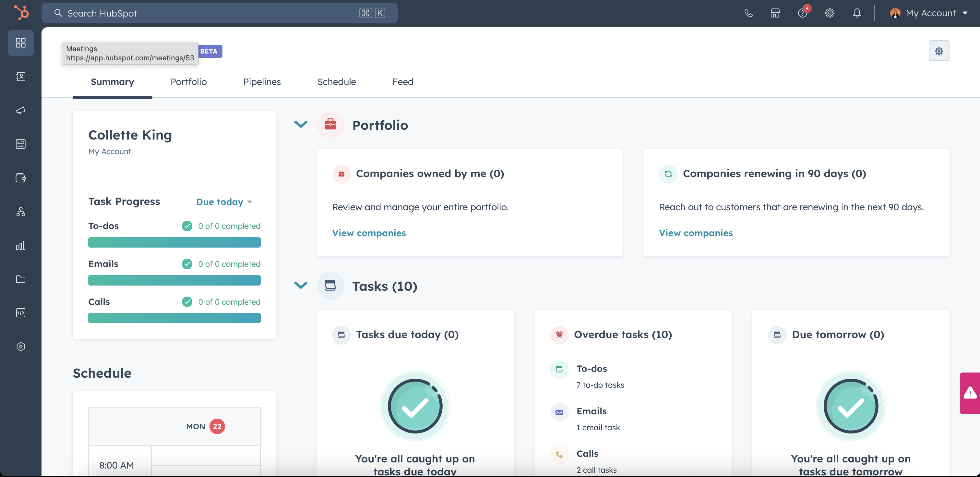The image size is (980, 477).
Task: Open the Library folder icon in sidebar
Action: pos(21,279)
